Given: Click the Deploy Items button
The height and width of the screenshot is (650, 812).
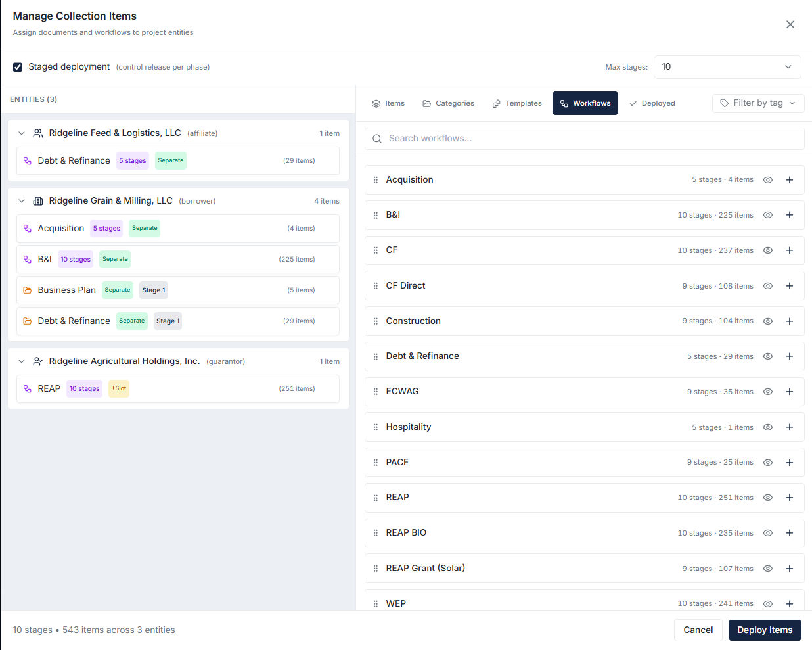Looking at the screenshot, I should [x=765, y=630].
